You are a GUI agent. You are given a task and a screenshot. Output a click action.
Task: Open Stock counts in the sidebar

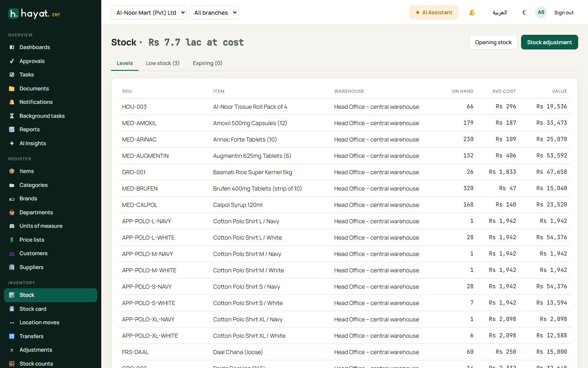pyautogui.click(x=51, y=364)
